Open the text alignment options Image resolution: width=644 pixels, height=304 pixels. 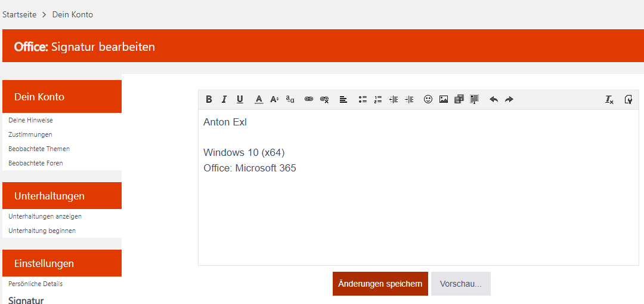(x=343, y=99)
